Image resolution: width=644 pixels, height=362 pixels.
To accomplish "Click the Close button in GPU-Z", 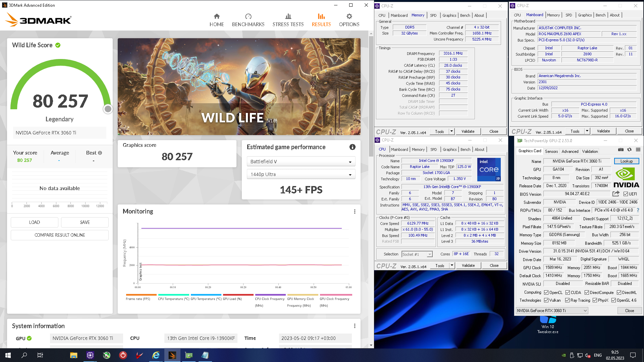I will click(630, 311).
